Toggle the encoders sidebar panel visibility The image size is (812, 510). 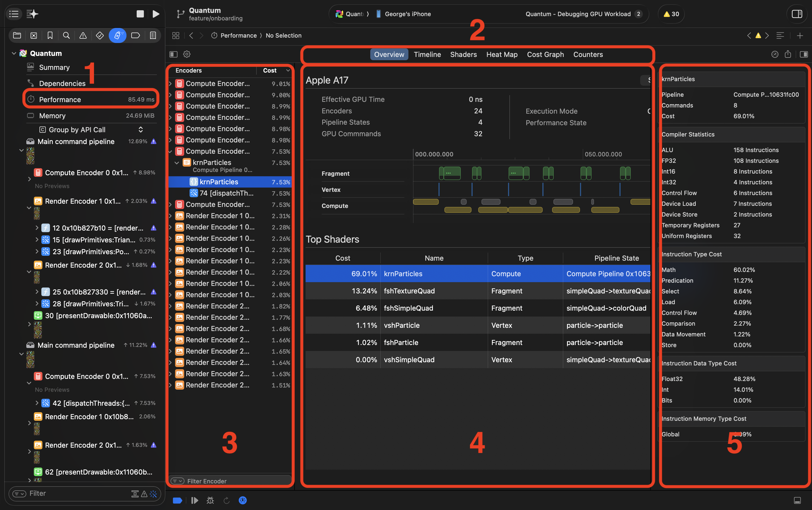pos(173,54)
